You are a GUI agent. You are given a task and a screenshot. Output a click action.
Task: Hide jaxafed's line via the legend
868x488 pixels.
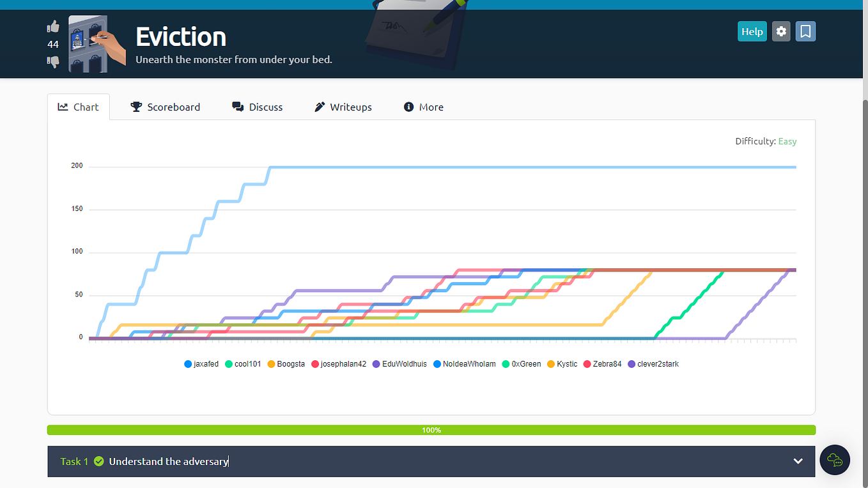[x=201, y=363]
